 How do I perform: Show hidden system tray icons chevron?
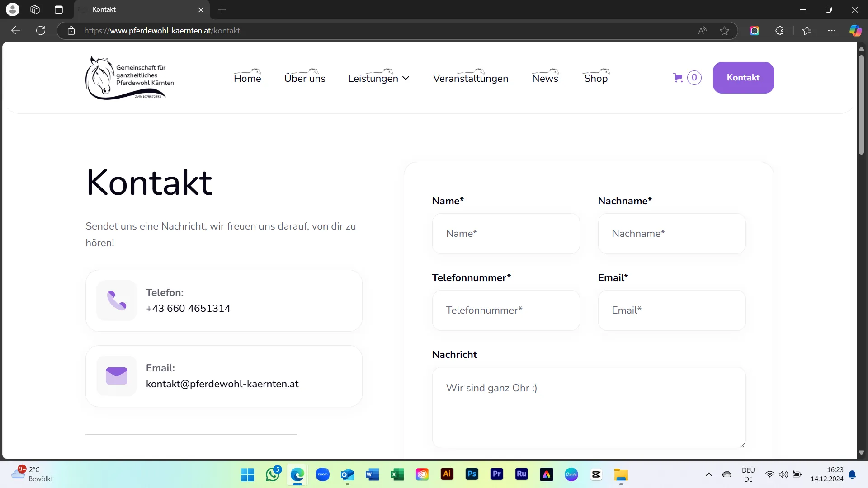pos(709,474)
